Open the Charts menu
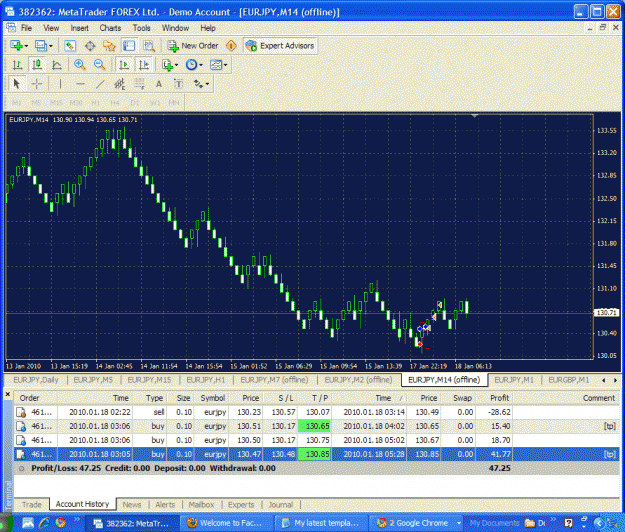 tap(110, 28)
